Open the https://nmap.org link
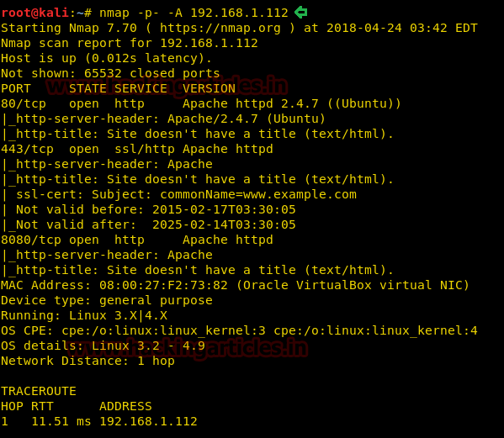Viewport: 504px width, 438px height. (220, 28)
